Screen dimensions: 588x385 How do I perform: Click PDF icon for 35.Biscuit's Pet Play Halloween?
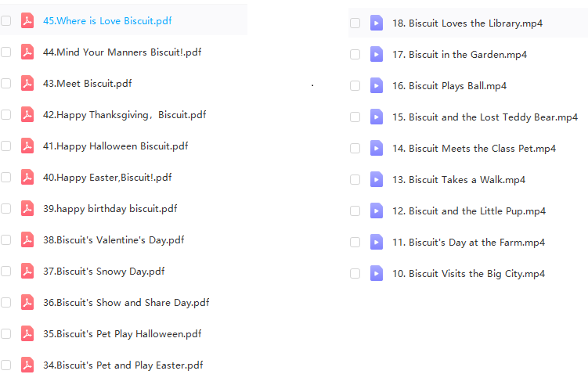click(x=27, y=333)
